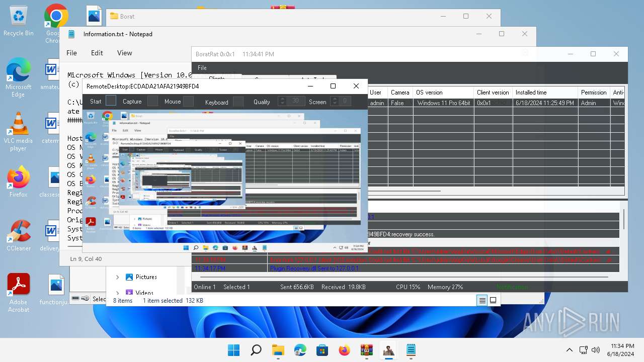Open Microsoft Edge desktop shortcut
The width and height of the screenshot is (644, 362).
coord(18,76)
